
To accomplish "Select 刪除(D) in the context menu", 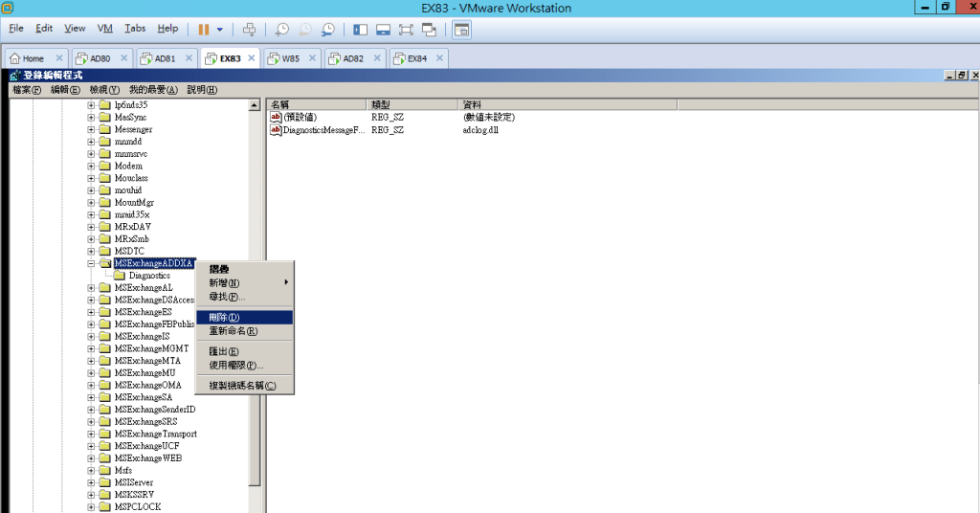I will coord(224,317).
